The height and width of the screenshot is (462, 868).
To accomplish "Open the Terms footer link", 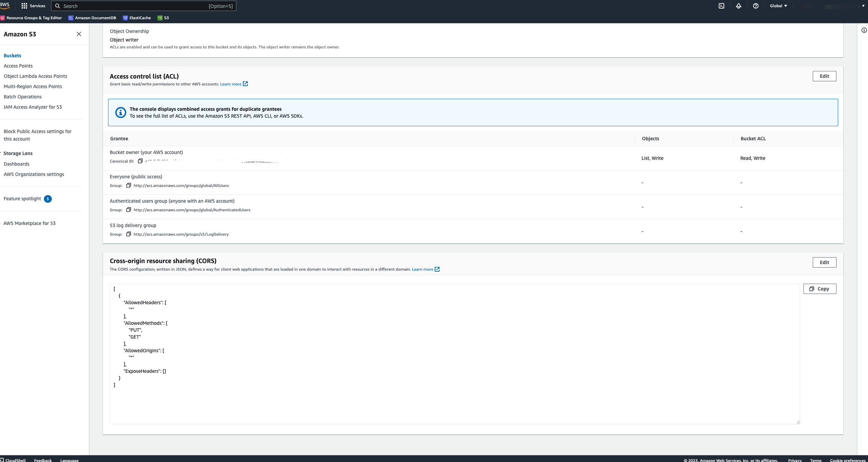I will (x=816, y=460).
